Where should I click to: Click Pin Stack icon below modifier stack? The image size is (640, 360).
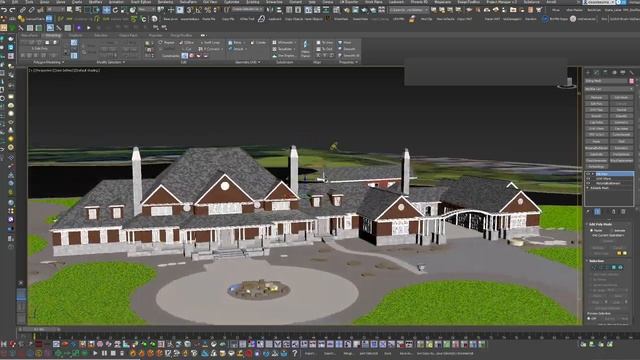[x=588, y=212]
